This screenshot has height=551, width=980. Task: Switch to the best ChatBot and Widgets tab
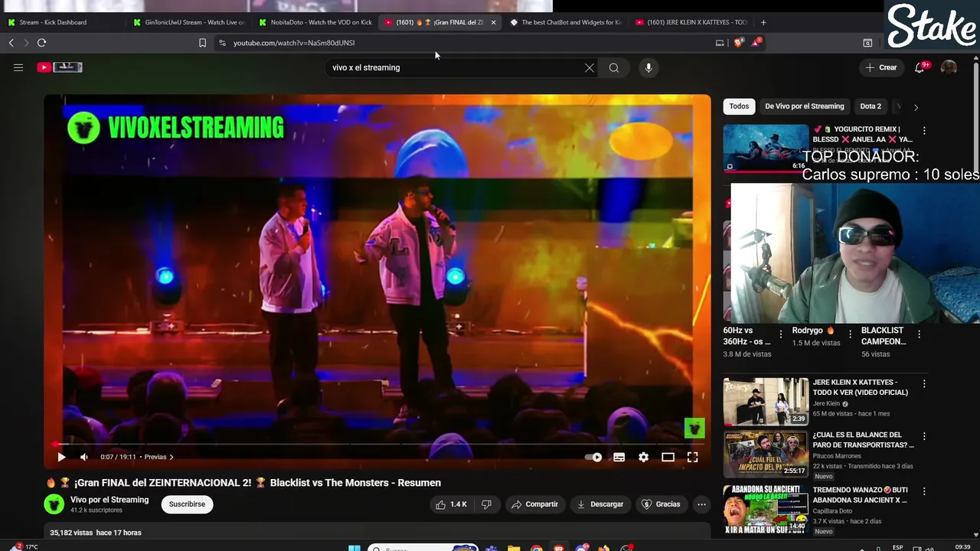pyautogui.click(x=565, y=22)
